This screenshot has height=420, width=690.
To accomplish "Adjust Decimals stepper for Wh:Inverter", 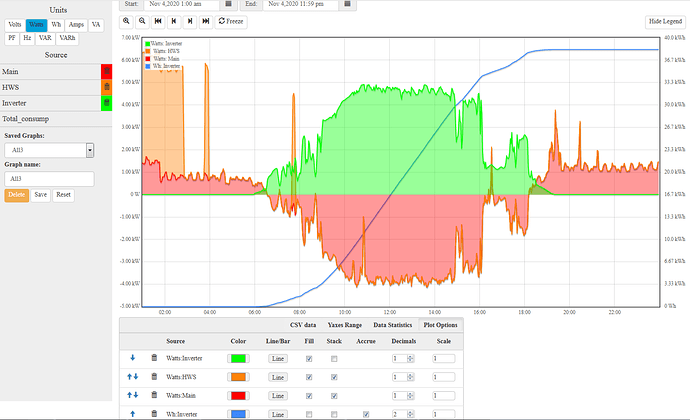I will (x=411, y=414).
